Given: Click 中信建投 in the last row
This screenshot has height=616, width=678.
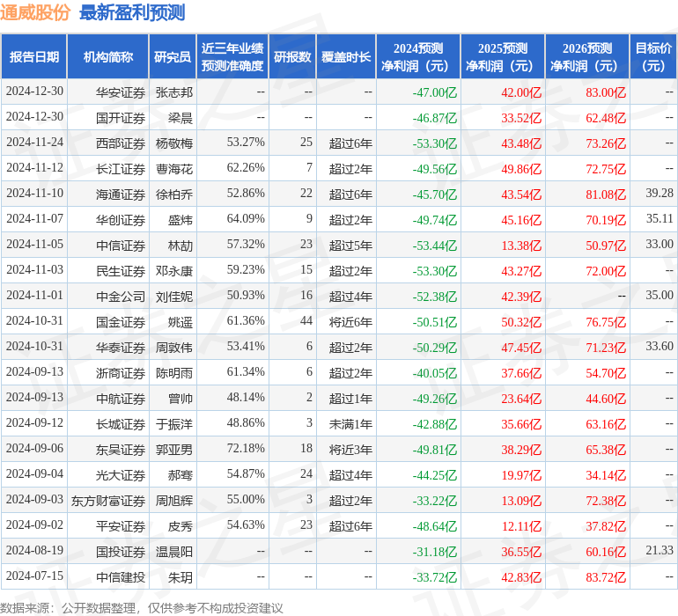Looking at the screenshot, I should pos(121,577).
